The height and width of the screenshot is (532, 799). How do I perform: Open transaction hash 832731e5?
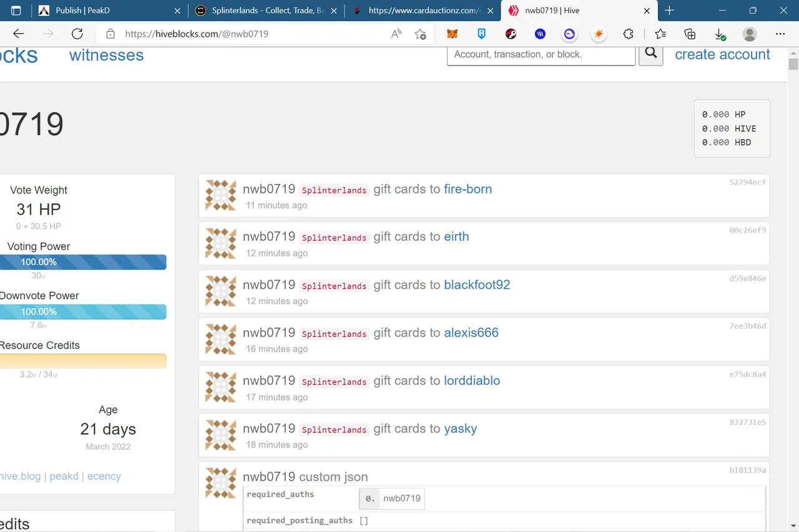pyautogui.click(x=748, y=422)
